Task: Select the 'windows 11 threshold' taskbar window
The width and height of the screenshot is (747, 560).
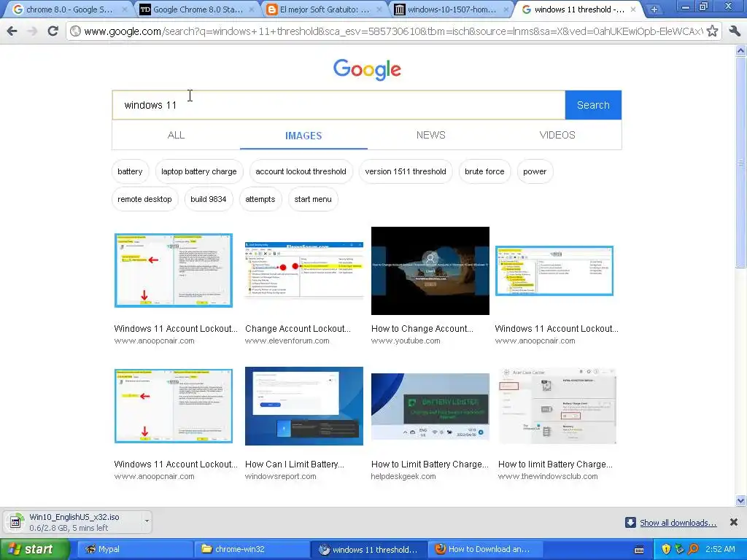Action: [x=368, y=549]
